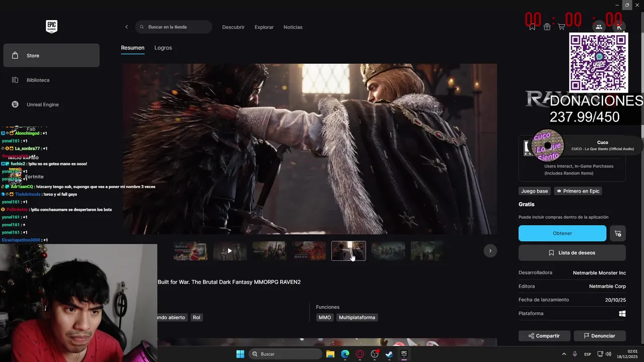Image resolution: width=644 pixels, height=362 pixels.
Task: Open the Unreal Engine icon in sidebar
Action: (x=15, y=105)
